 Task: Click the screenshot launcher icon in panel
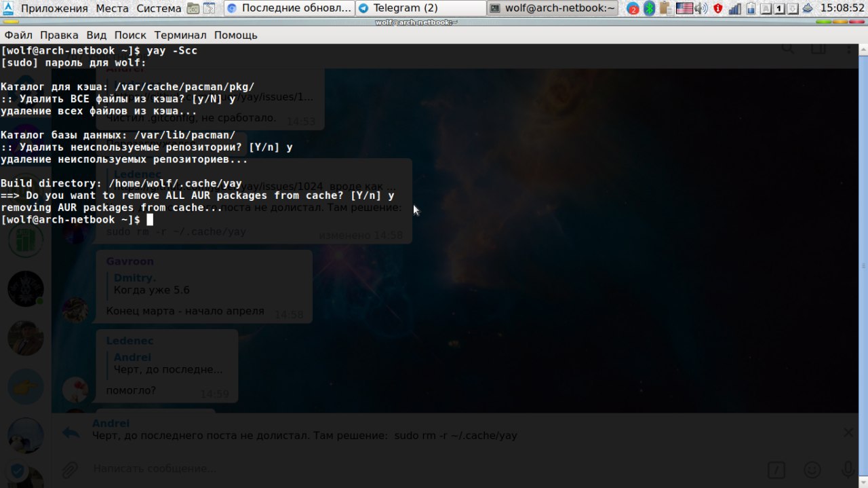[x=193, y=8]
